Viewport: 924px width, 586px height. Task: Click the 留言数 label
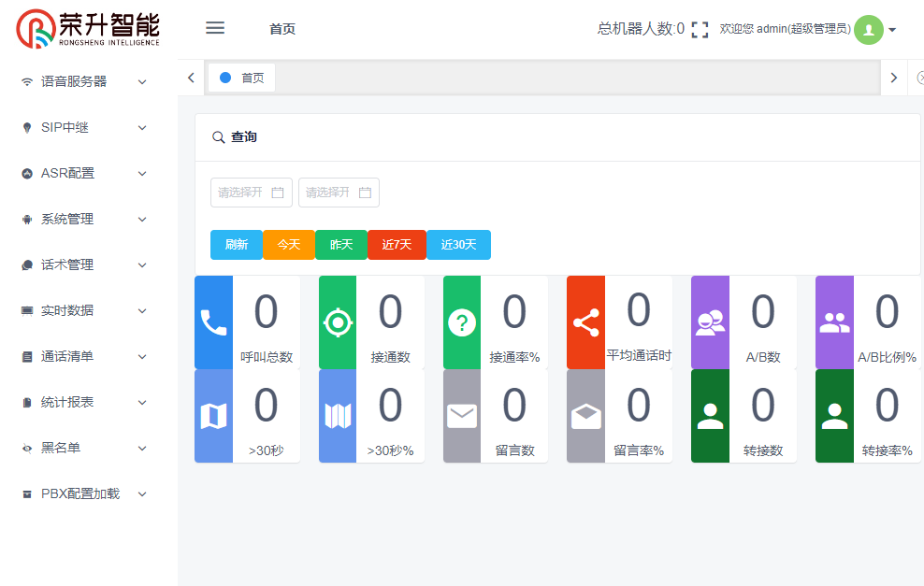(514, 450)
